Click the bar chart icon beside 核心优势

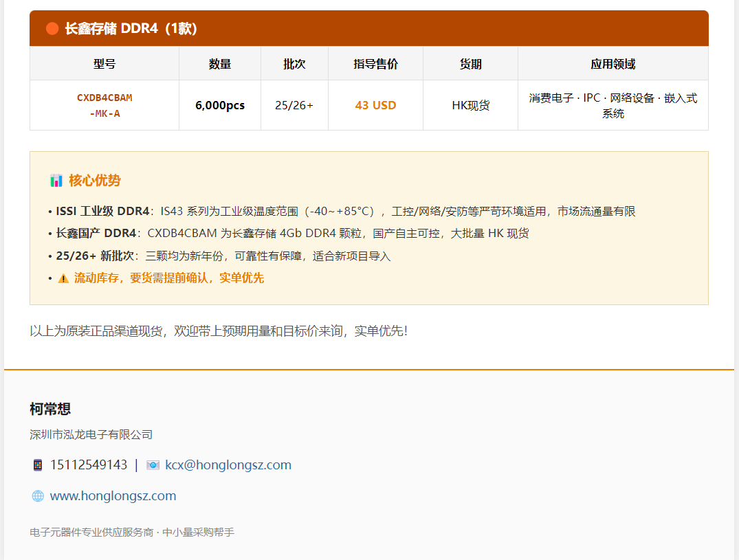56,181
